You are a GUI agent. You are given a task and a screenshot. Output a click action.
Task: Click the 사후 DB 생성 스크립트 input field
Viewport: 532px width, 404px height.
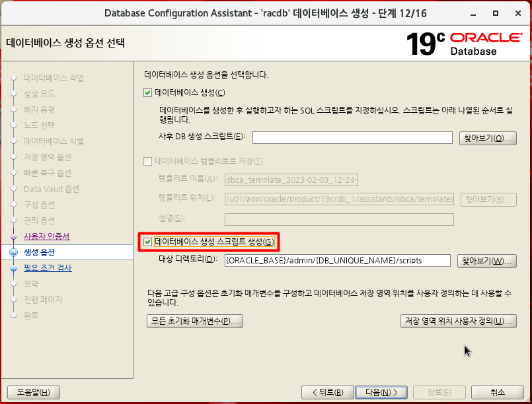[352, 137]
